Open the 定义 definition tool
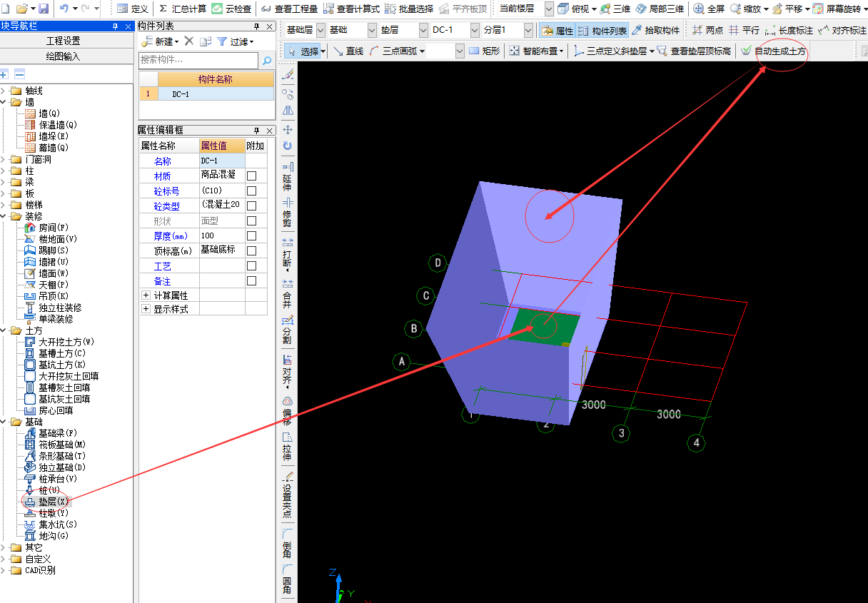This screenshot has width=868, height=603. [132, 9]
